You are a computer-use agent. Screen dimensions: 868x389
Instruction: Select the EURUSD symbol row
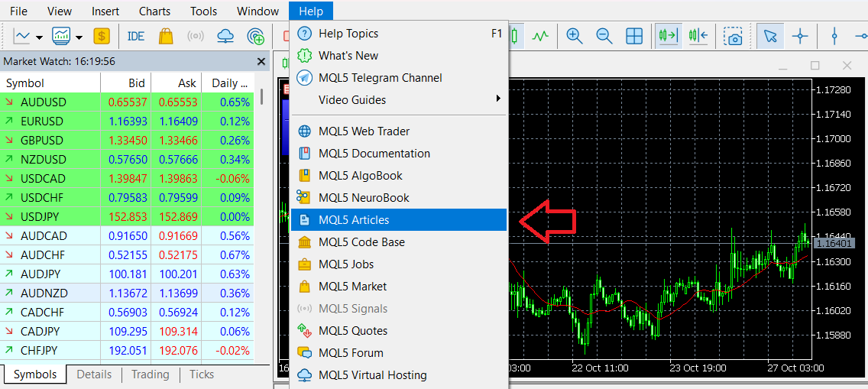127,122
